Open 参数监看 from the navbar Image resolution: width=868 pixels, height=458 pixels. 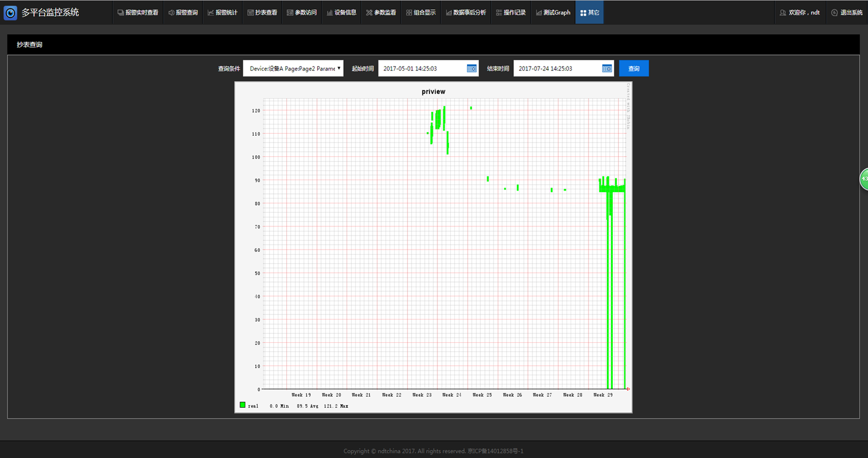click(381, 12)
